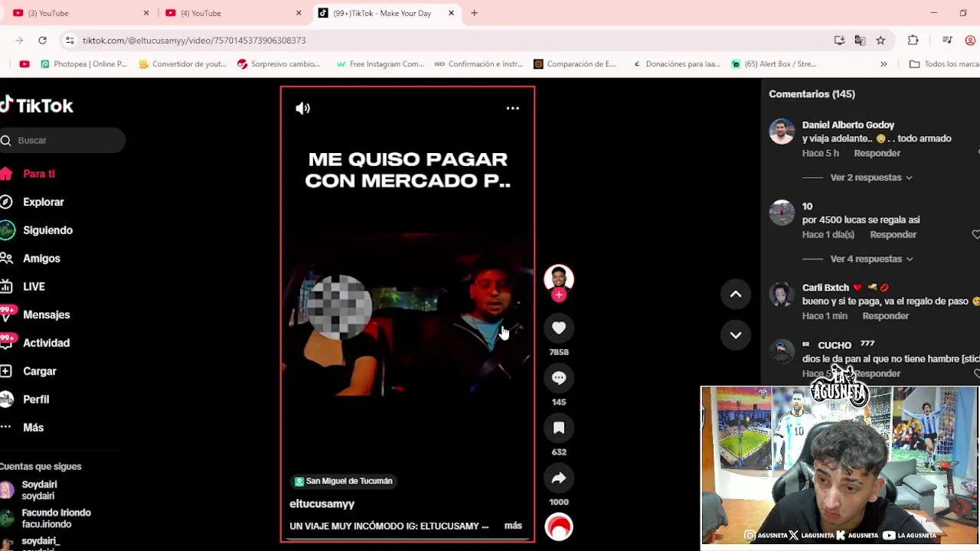This screenshot has width=980, height=551.
Task: Reply to user 10's comment
Action: 893,234
